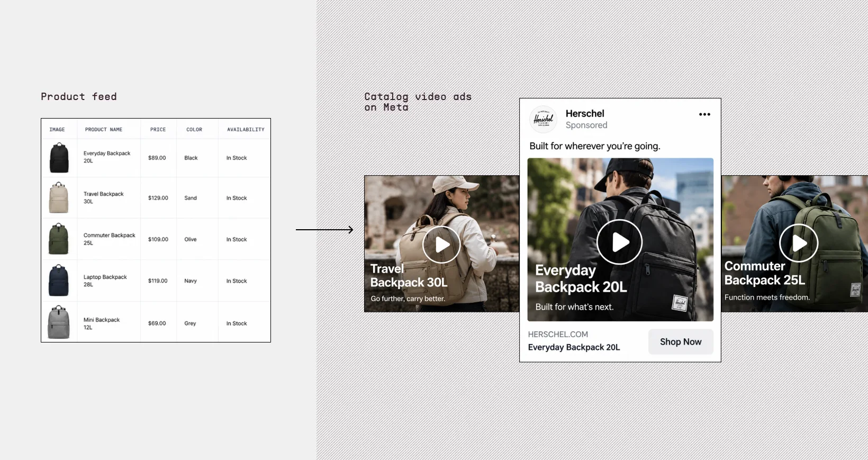Click the $119.00 price cell
The height and width of the screenshot is (460, 868).
click(x=158, y=281)
